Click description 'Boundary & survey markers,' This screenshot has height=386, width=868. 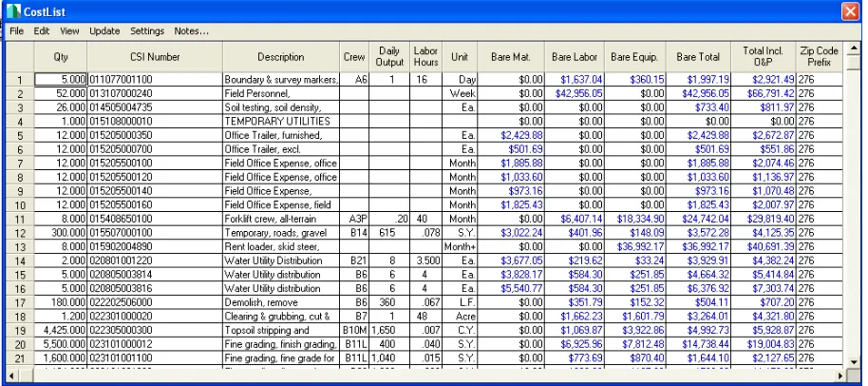click(x=281, y=80)
